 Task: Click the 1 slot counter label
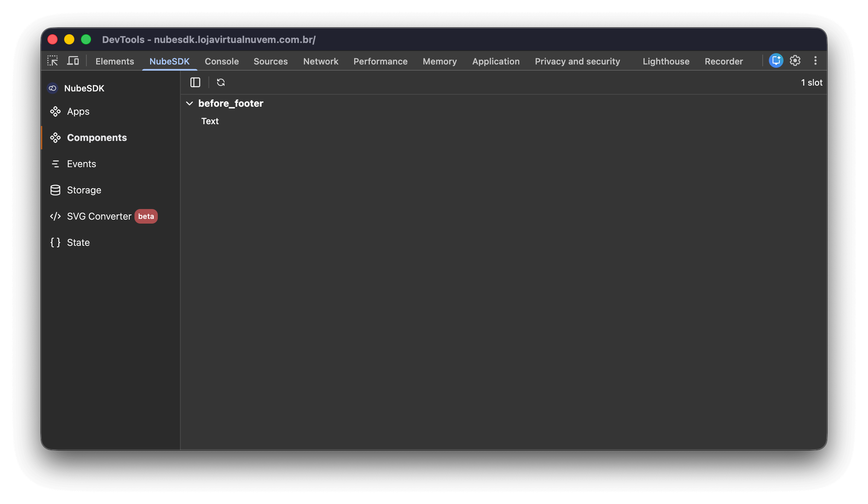point(811,82)
